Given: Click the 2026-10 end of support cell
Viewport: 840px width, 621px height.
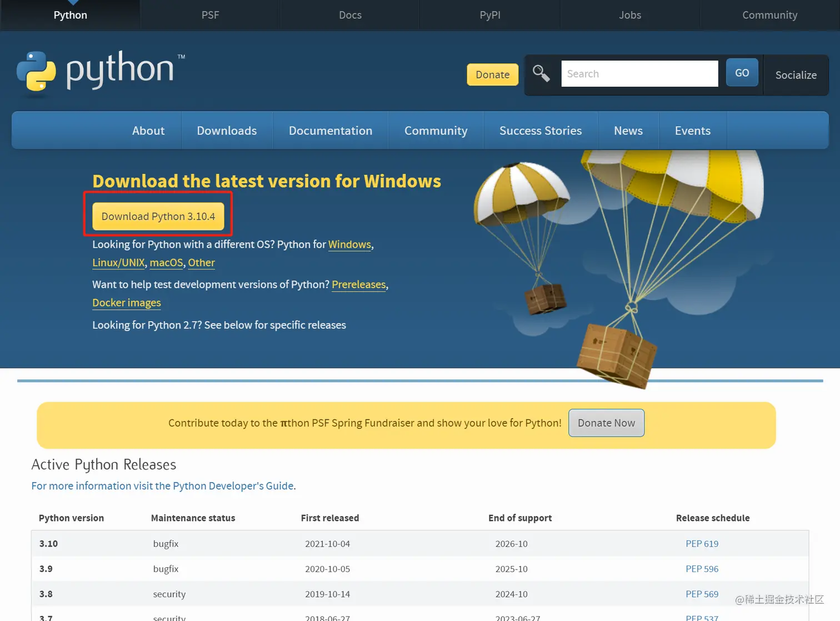Looking at the screenshot, I should pyautogui.click(x=512, y=544).
